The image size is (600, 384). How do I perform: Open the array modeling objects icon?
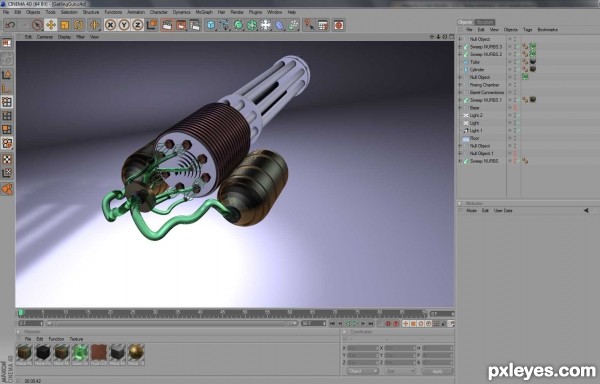tap(252, 25)
